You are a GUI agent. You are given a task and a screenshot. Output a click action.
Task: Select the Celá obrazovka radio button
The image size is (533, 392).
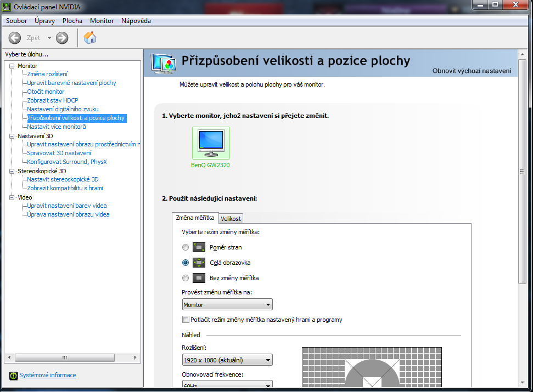[185, 263]
